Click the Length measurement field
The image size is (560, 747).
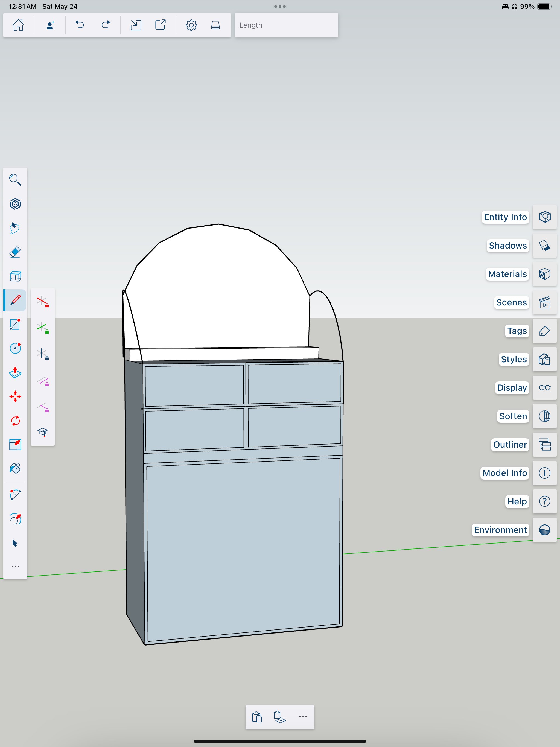coord(286,25)
